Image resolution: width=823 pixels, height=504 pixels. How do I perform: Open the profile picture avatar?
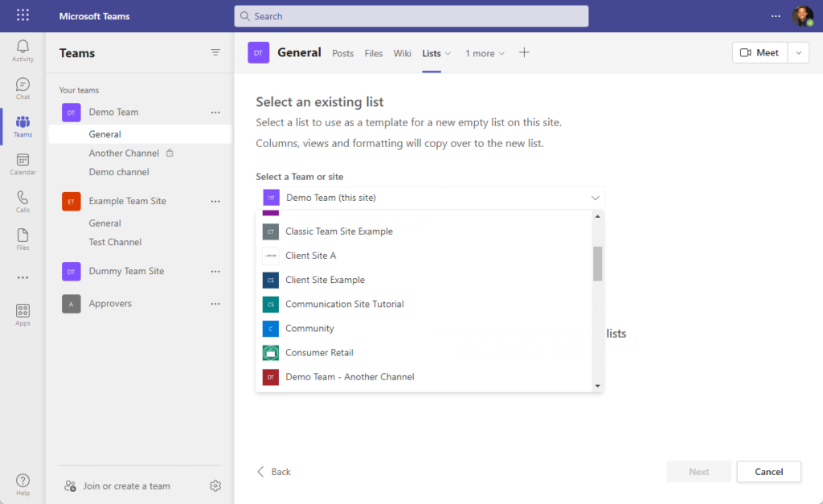(803, 16)
